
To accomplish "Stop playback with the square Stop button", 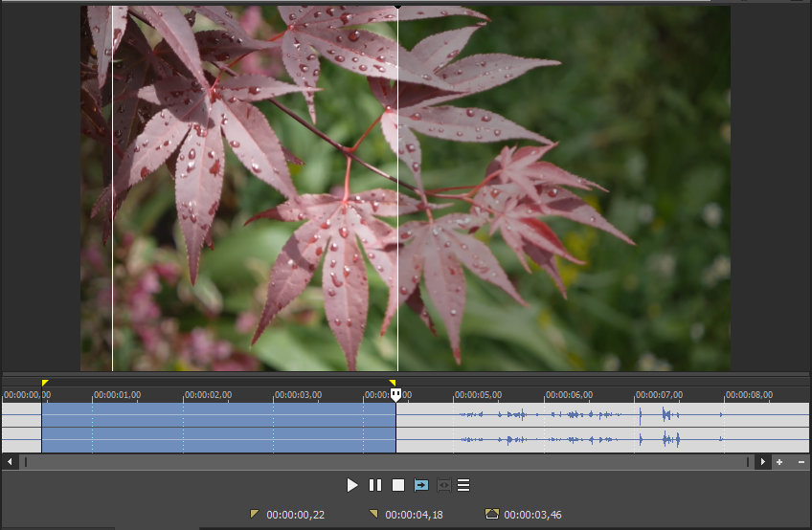I will tap(398, 485).
